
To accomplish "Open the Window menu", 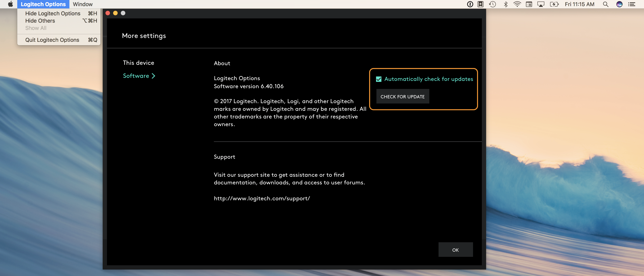I will click(82, 4).
